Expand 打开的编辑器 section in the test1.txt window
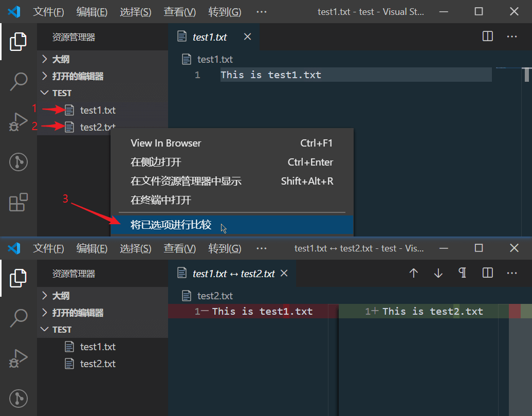 pos(78,76)
